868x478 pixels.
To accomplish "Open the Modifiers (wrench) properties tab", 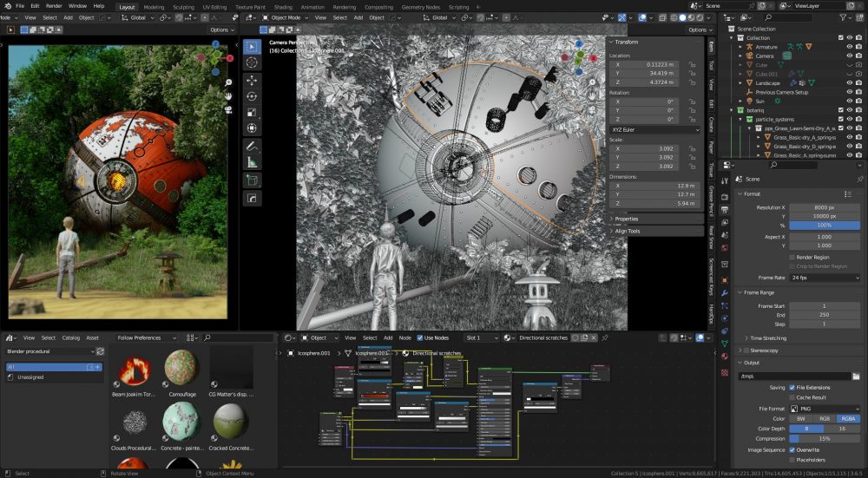I will tap(725, 292).
